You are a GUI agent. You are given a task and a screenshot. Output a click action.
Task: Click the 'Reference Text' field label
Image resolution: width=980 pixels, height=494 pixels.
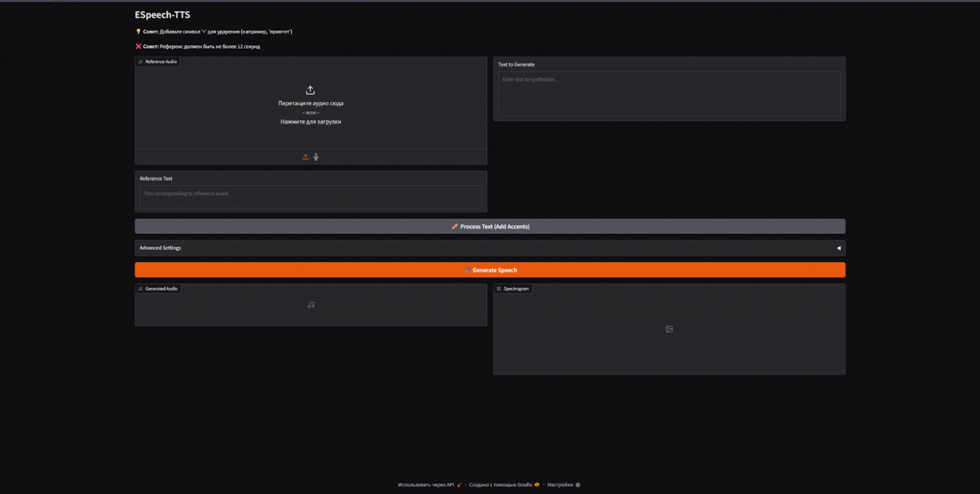coord(156,178)
